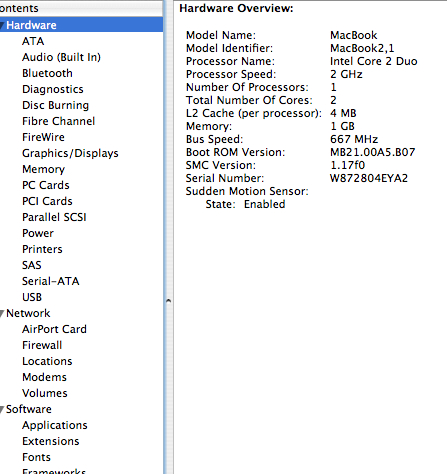Click the Model Name value MacBook
The width and height of the screenshot is (447, 474).
[354, 35]
